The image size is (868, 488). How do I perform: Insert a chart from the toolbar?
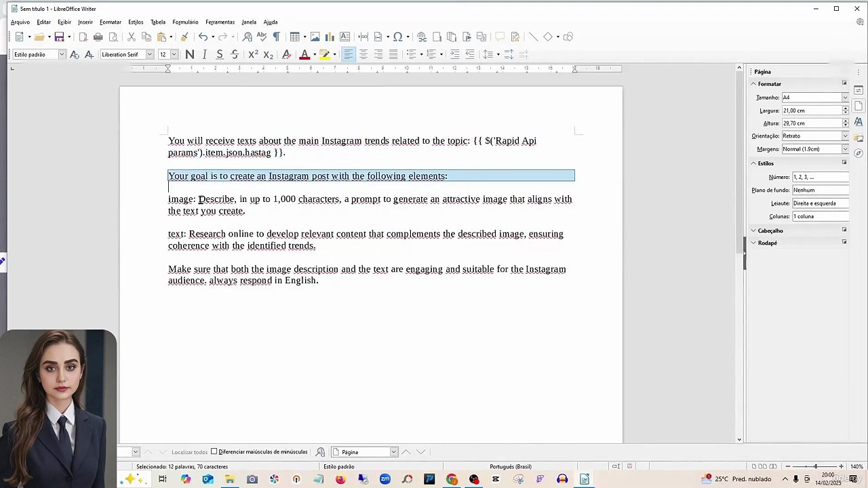[330, 37]
